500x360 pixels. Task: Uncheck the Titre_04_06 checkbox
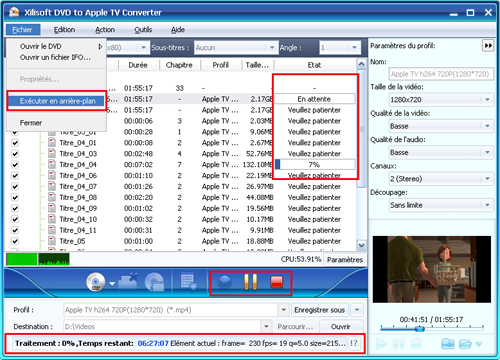(x=15, y=176)
